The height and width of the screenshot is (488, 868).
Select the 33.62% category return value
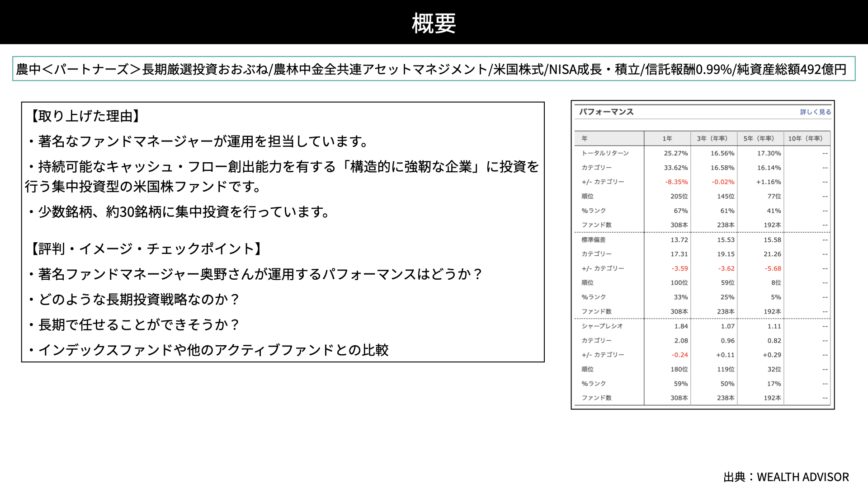[x=676, y=168]
